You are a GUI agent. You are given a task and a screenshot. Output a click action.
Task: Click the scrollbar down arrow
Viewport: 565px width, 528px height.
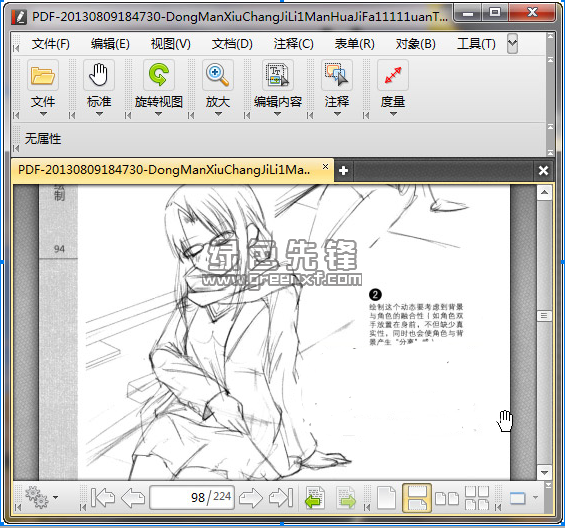point(544,472)
